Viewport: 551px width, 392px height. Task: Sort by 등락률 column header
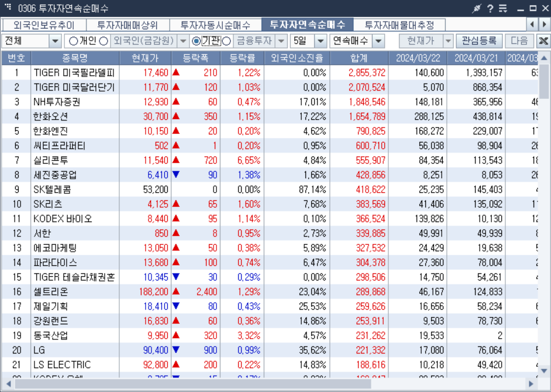pyautogui.click(x=242, y=58)
